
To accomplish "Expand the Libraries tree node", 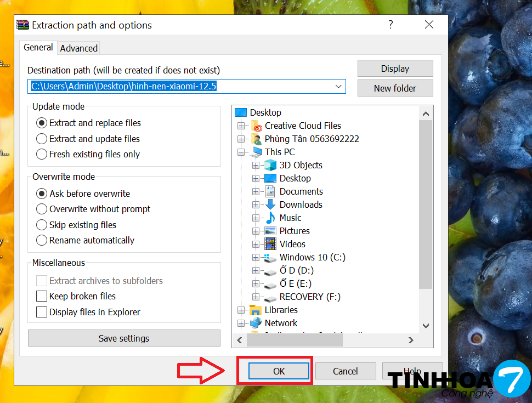I will click(241, 310).
